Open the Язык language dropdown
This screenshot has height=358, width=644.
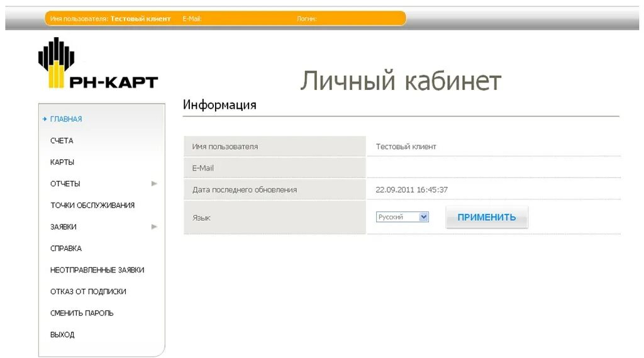click(x=402, y=217)
